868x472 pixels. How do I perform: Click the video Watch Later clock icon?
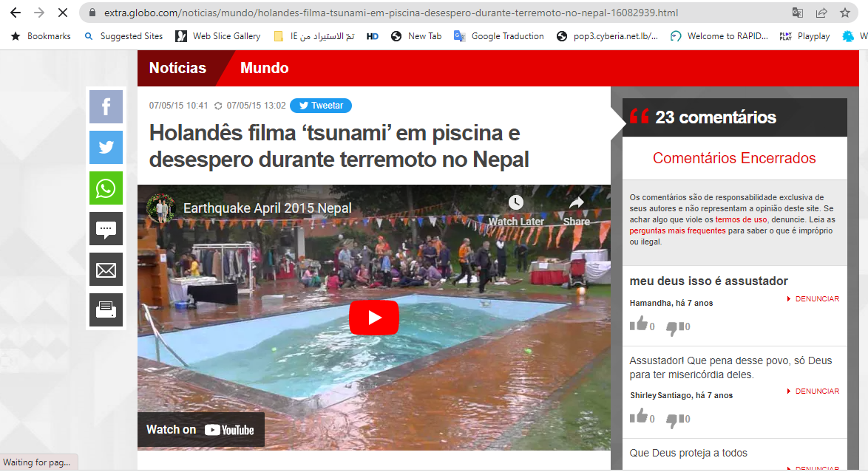[515, 203]
